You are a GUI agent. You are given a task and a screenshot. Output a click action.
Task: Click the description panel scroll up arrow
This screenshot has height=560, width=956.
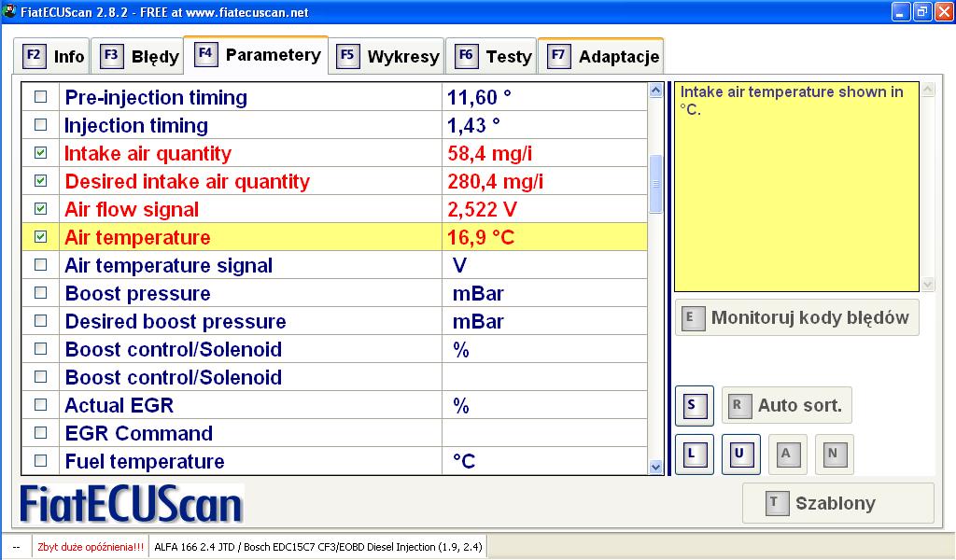928,90
